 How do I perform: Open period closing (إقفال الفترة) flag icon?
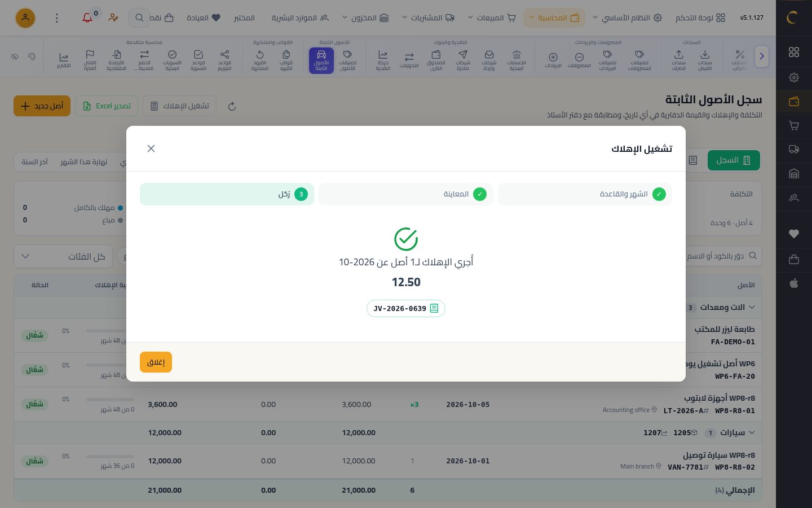90,60
